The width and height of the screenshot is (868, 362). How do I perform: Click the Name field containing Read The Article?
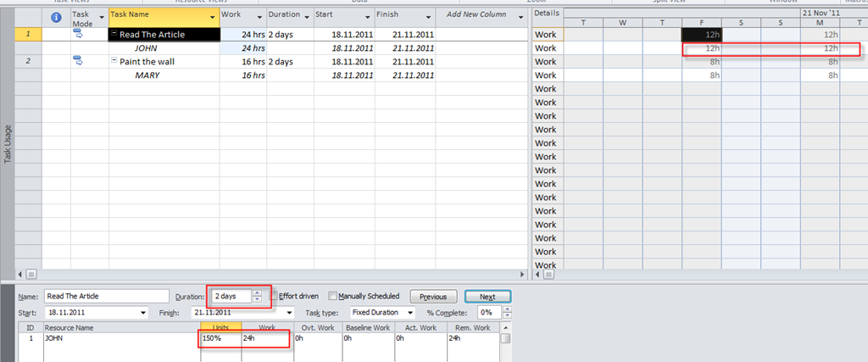click(106, 297)
